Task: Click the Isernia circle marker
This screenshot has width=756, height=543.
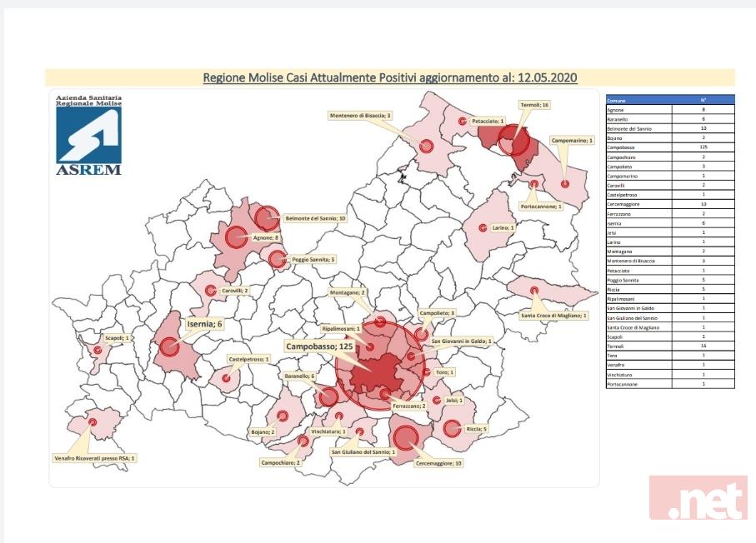Action: click(170, 346)
